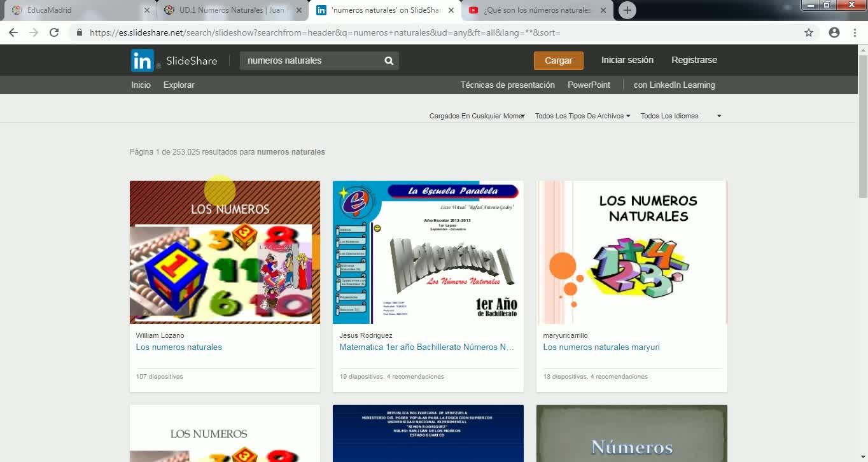Open Técnicas de presentación link
The width and height of the screenshot is (868, 462).
coord(508,85)
